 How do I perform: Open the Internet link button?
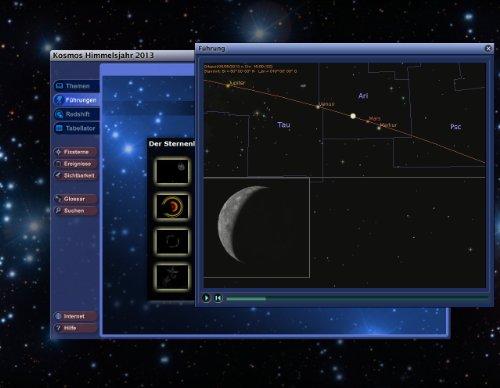(76, 316)
